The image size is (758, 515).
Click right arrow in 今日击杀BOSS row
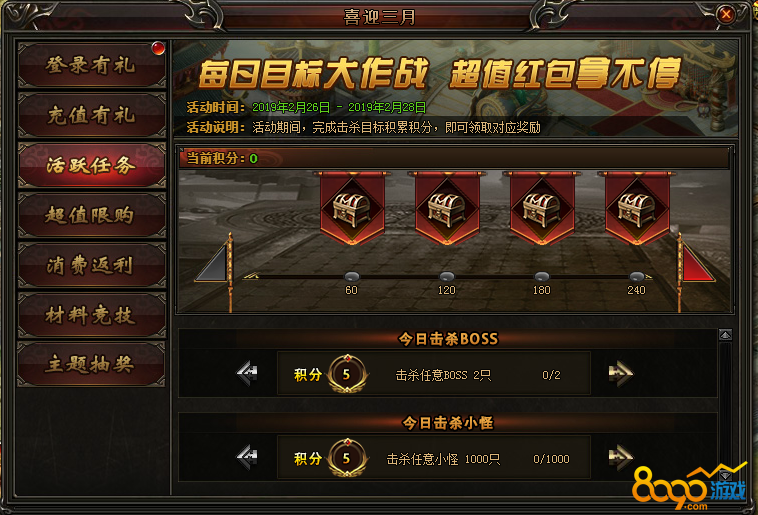(620, 373)
